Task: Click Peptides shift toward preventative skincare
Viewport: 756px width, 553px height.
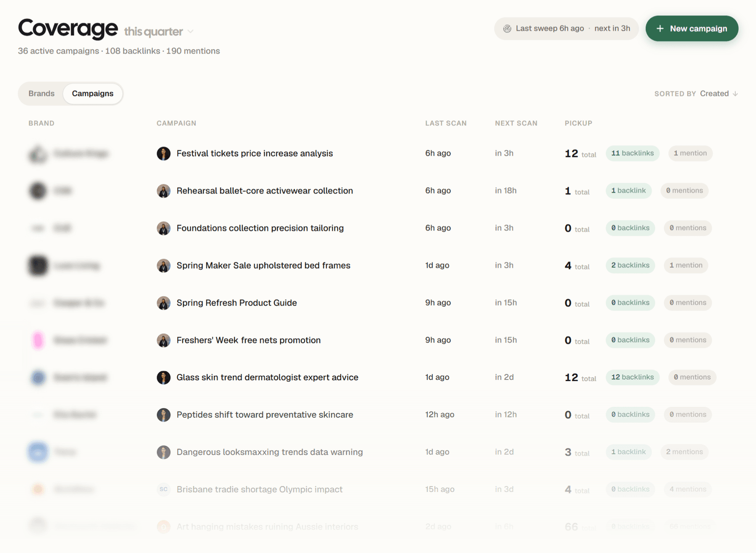Action: click(x=265, y=415)
